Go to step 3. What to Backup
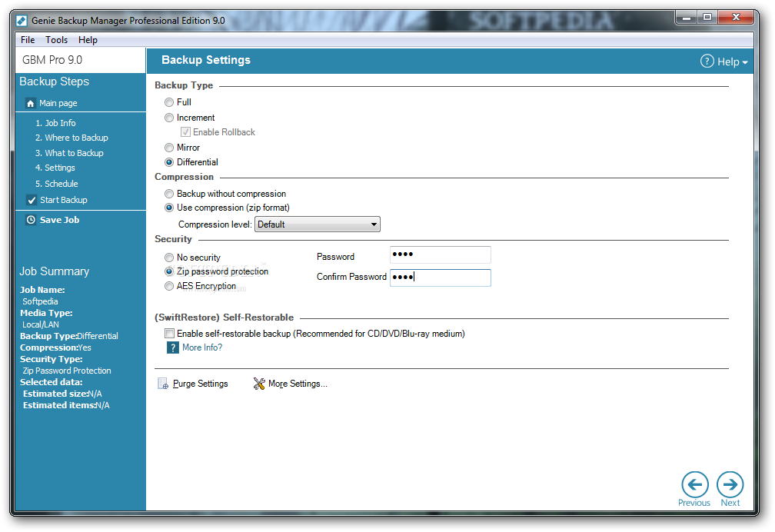The width and height of the screenshot is (775, 532). click(x=69, y=153)
